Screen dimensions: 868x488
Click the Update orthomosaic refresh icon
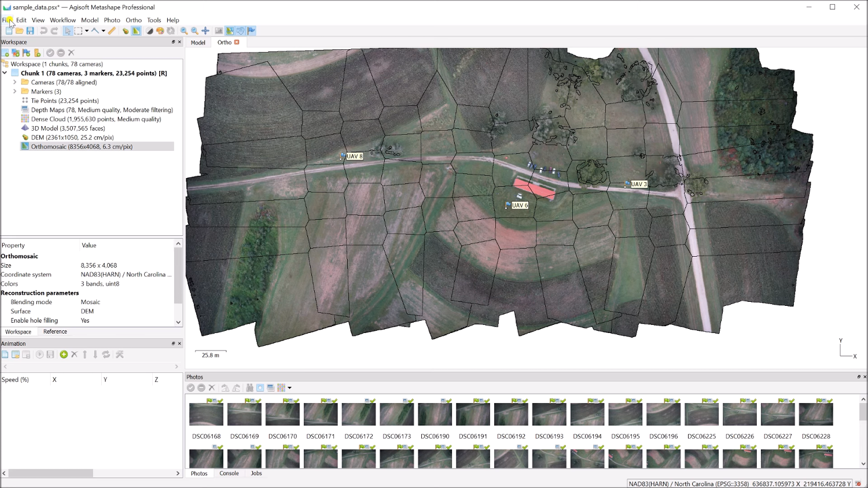click(x=171, y=31)
